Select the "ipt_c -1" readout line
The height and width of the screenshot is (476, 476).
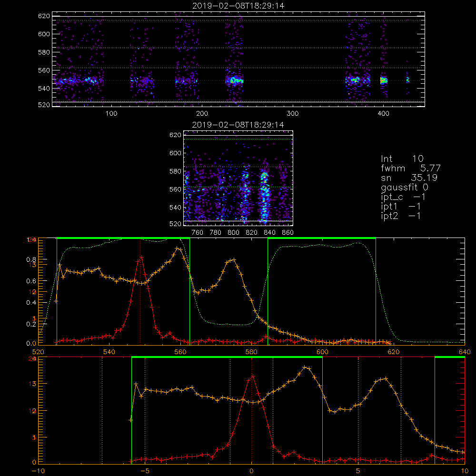[x=403, y=197]
